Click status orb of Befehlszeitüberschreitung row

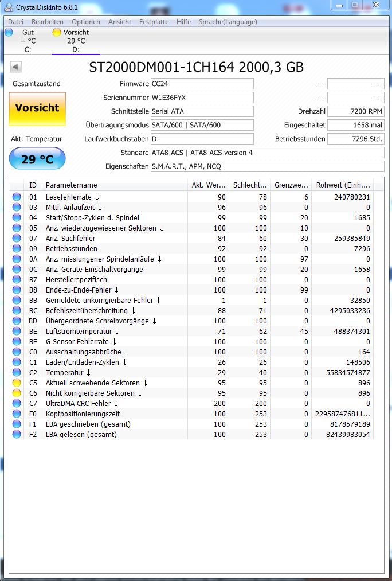pos(17,310)
